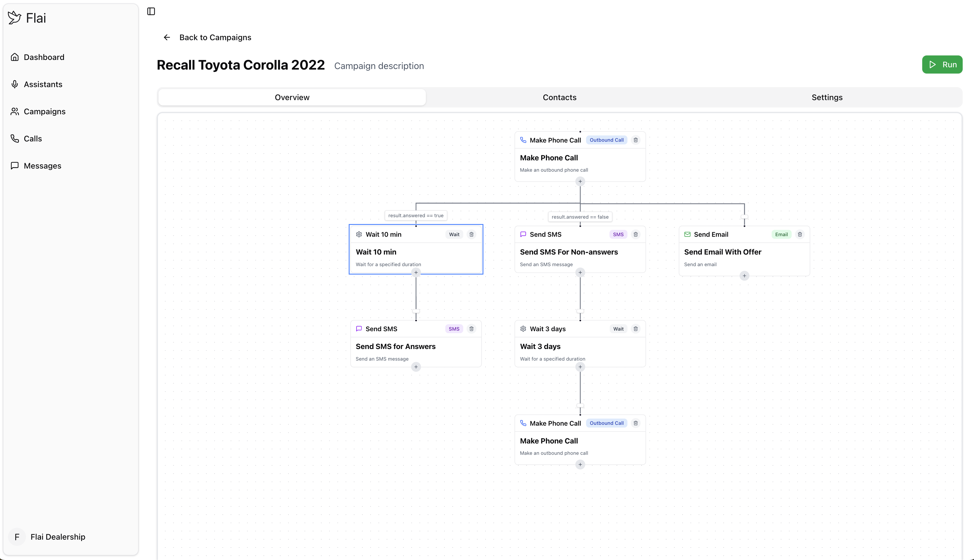The height and width of the screenshot is (560, 974).
Task: Click the result.answered == false condition label
Action: tap(580, 217)
